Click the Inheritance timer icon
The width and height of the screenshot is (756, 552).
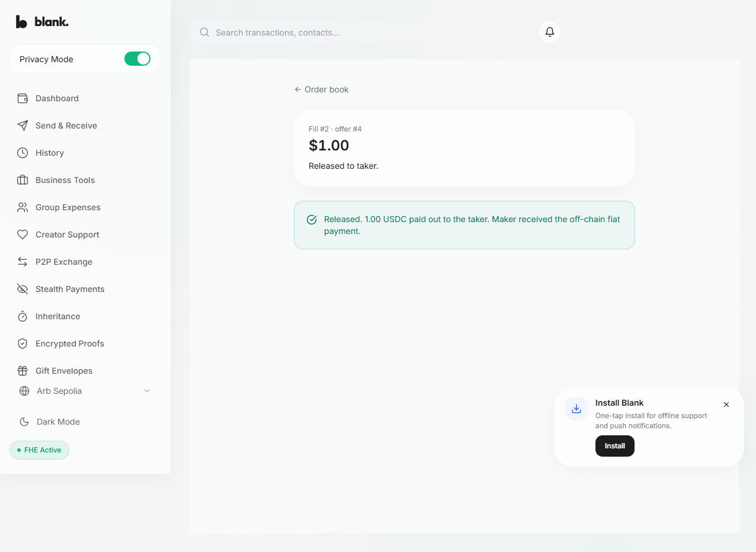click(23, 316)
